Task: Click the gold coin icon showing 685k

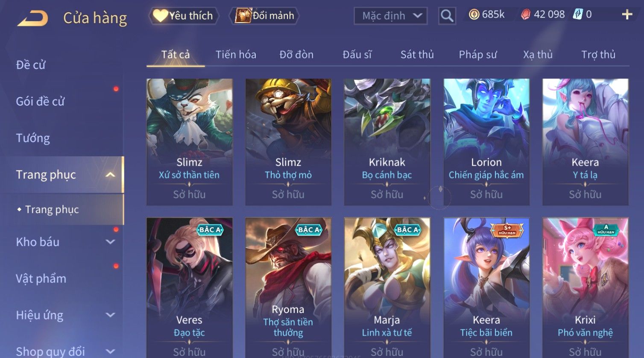Action: click(474, 15)
